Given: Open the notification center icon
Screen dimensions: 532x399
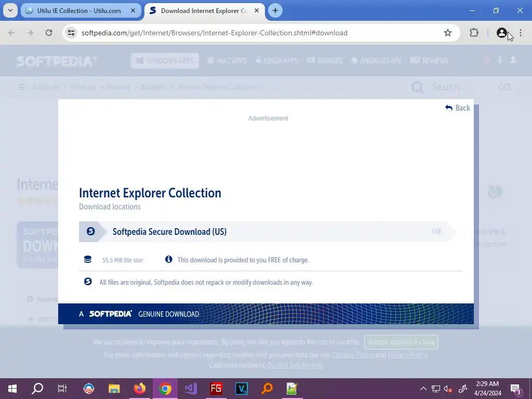Looking at the screenshot, I should click(x=515, y=389).
